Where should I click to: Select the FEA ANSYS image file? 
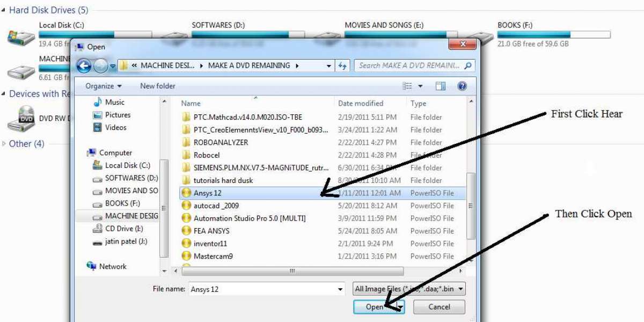click(211, 231)
